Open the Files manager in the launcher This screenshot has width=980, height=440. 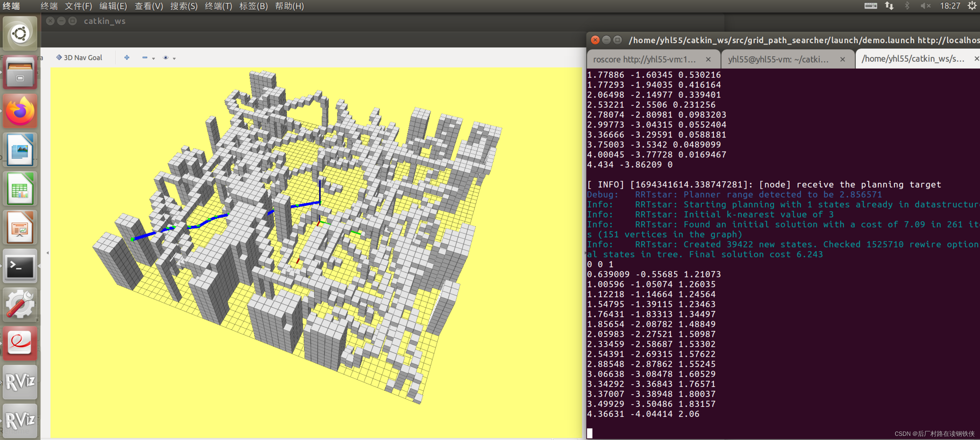[x=20, y=73]
